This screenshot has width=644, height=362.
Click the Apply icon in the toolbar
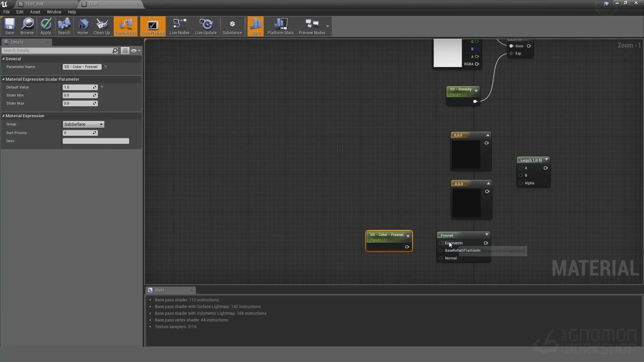[x=46, y=26]
